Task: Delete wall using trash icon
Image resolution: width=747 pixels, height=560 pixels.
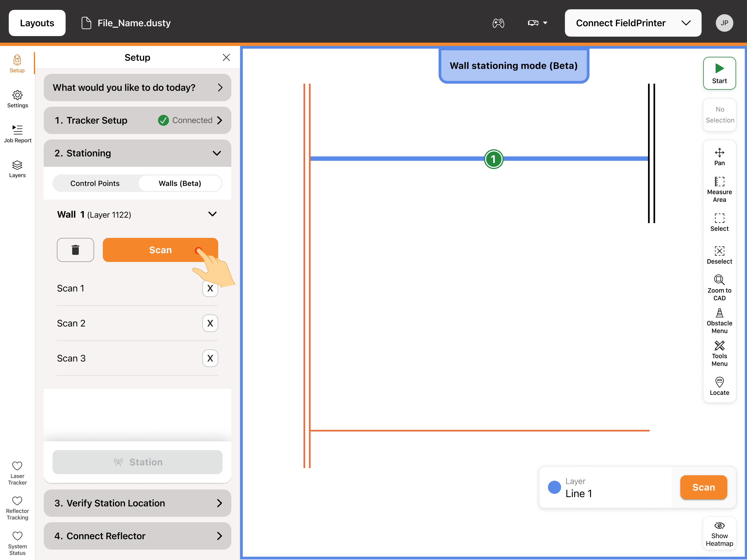Action: tap(75, 250)
